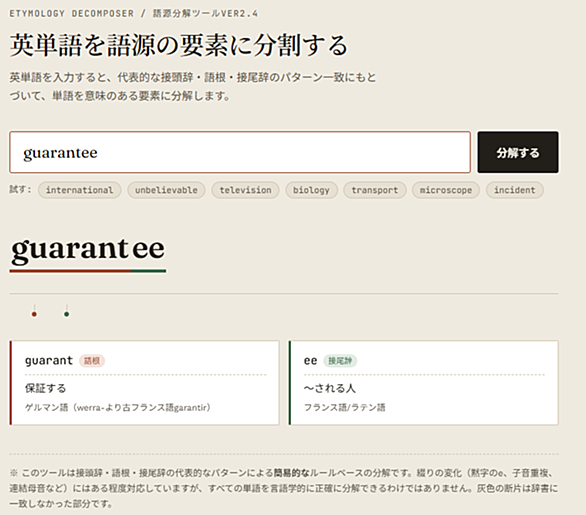Click the 接尾辞 tag badge
This screenshot has width=586, height=515.
[340, 361]
